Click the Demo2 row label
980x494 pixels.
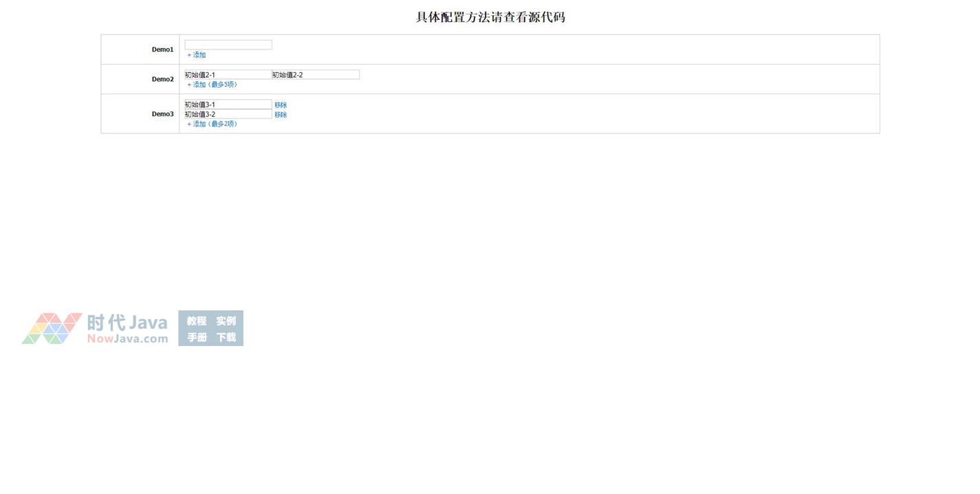pyautogui.click(x=162, y=79)
